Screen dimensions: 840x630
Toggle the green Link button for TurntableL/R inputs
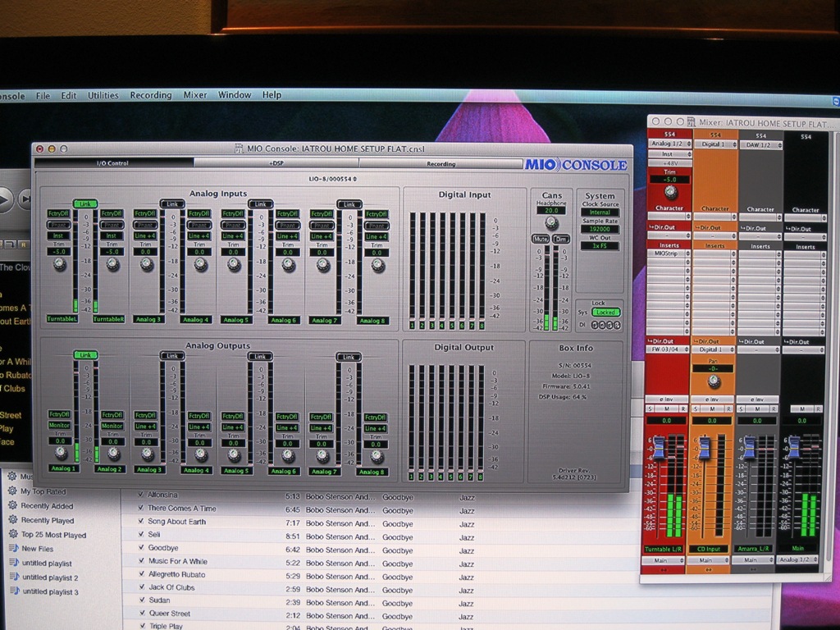point(85,203)
